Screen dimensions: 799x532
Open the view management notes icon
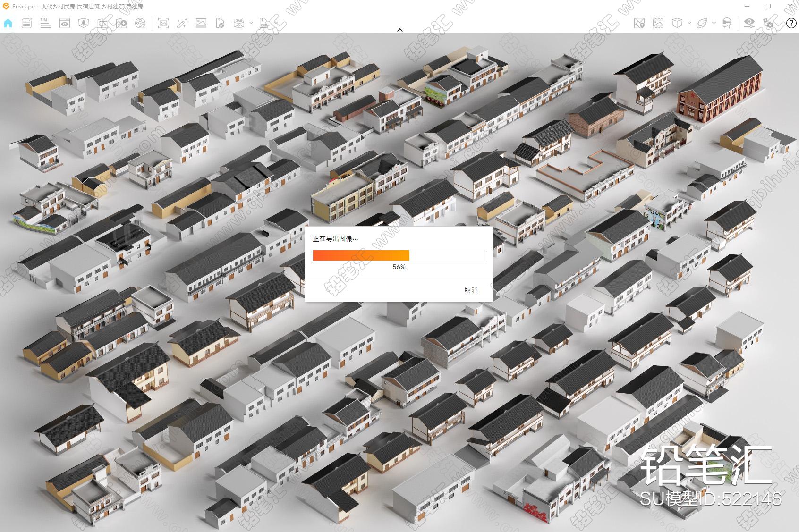point(27,23)
